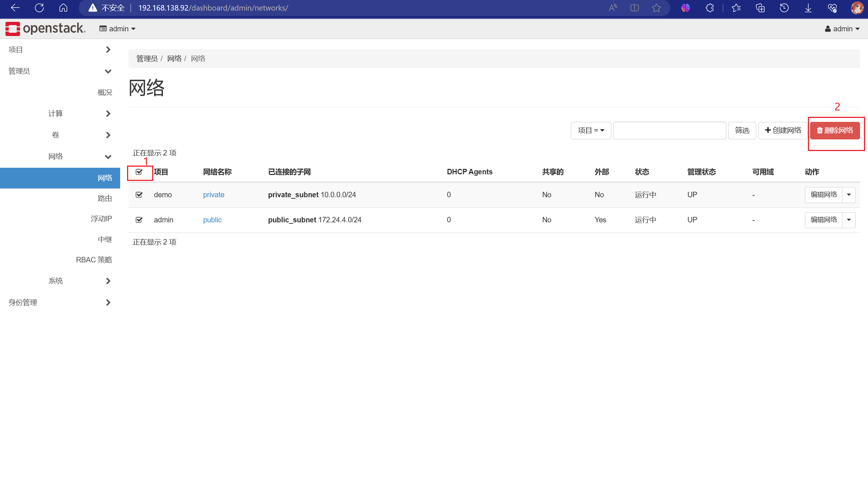Image resolution: width=868 pixels, height=504 pixels.
Task: Open 浮动IP in the sidebar
Action: pyautogui.click(x=101, y=219)
